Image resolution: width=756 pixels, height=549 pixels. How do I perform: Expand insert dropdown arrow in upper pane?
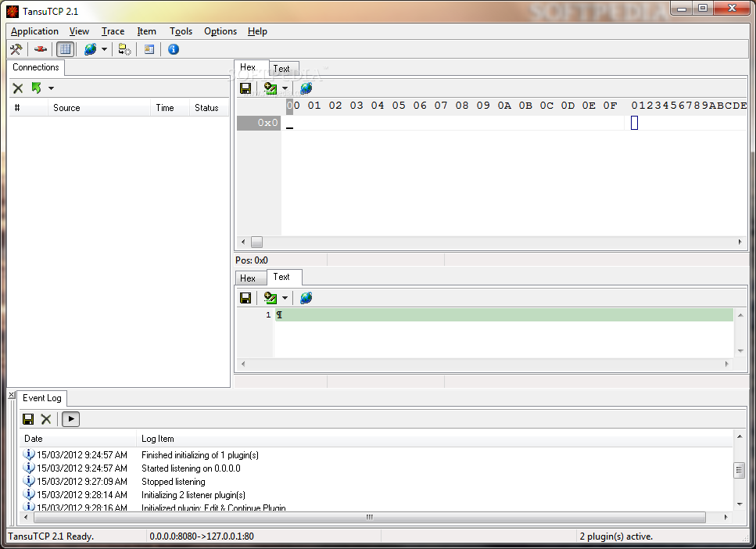coord(285,89)
